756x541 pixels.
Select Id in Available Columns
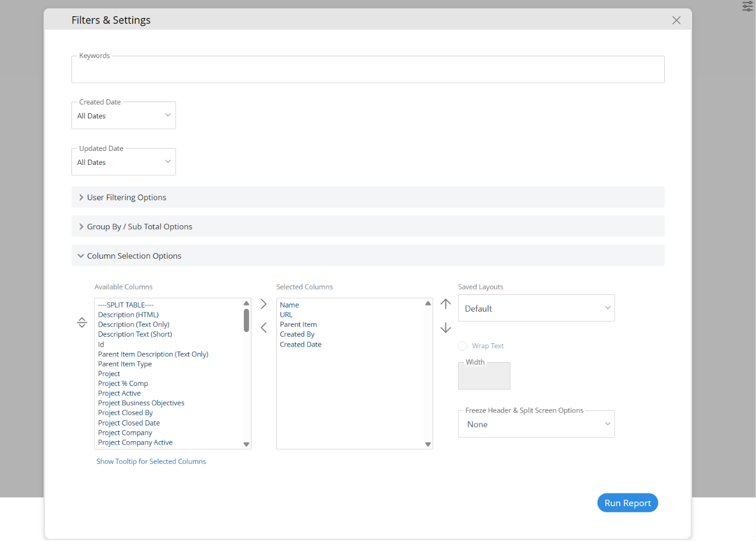pyautogui.click(x=101, y=344)
